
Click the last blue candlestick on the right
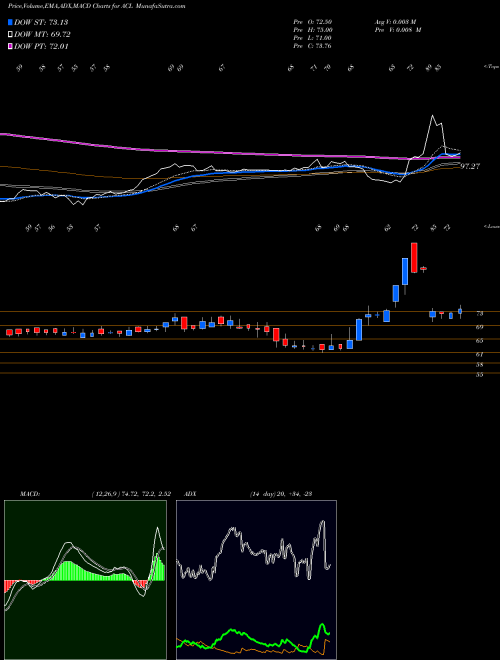click(x=460, y=311)
